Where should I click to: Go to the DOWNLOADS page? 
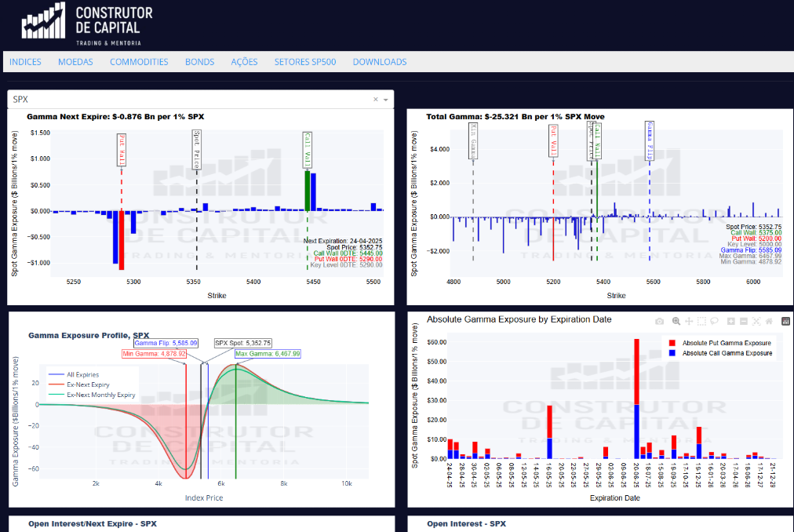pyautogui.click(x=379, y=61)
